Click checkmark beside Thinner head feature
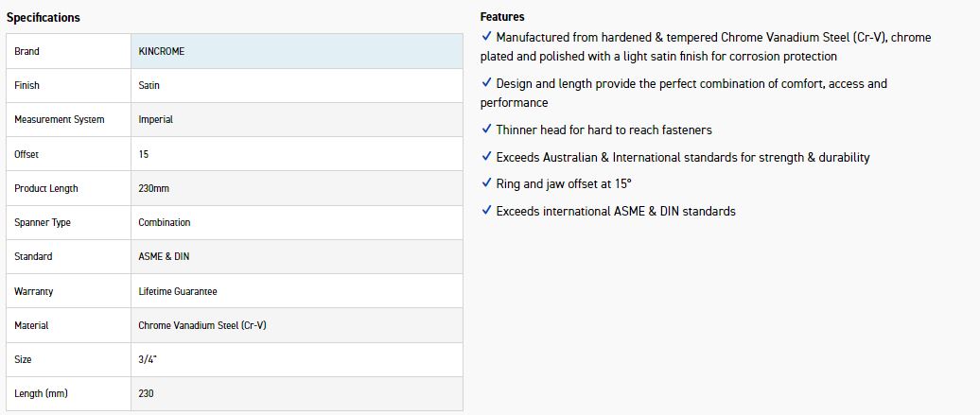 (x=486, y=130)
